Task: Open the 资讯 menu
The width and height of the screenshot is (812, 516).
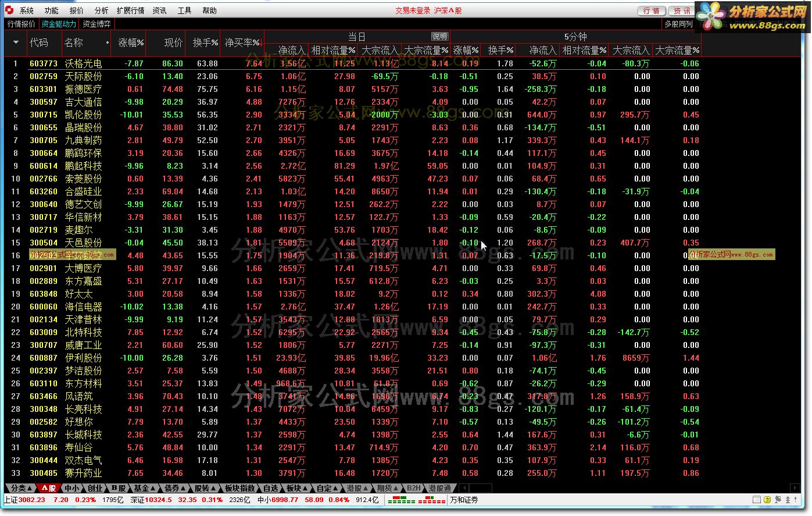Action: [x=160, y=10]
